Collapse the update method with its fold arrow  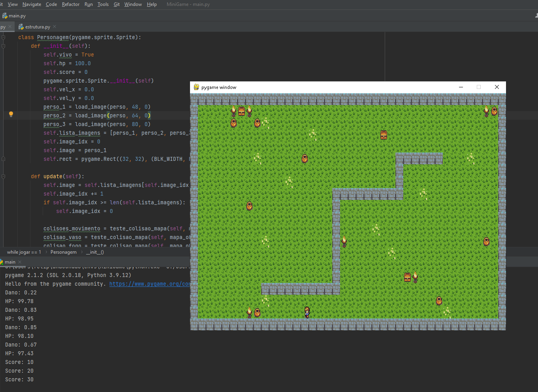coord(3,176)
